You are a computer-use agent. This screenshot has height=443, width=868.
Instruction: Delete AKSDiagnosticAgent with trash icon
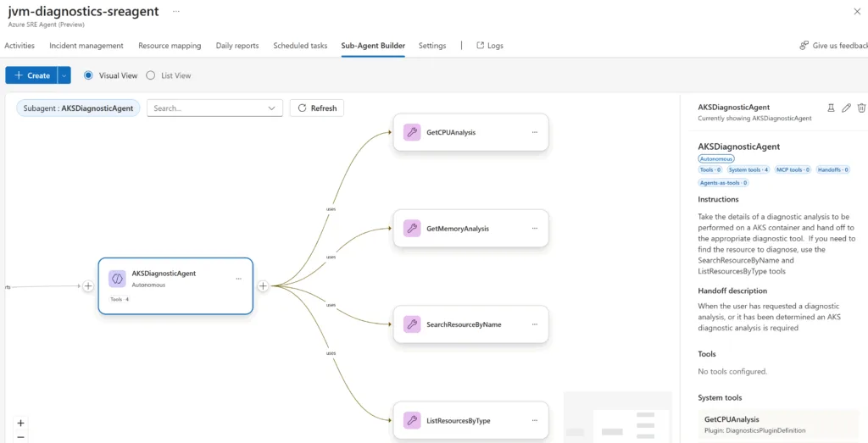click(861, 108)
